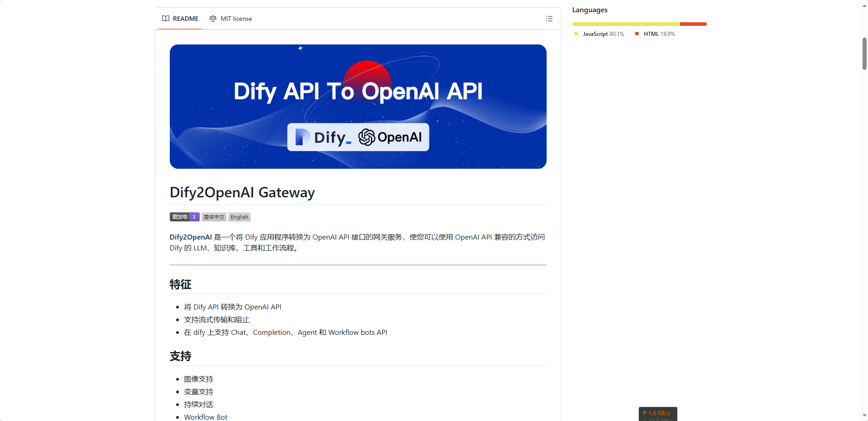Click the network speed indicator widget
868x421 pixels.
(x=658, y=414)
